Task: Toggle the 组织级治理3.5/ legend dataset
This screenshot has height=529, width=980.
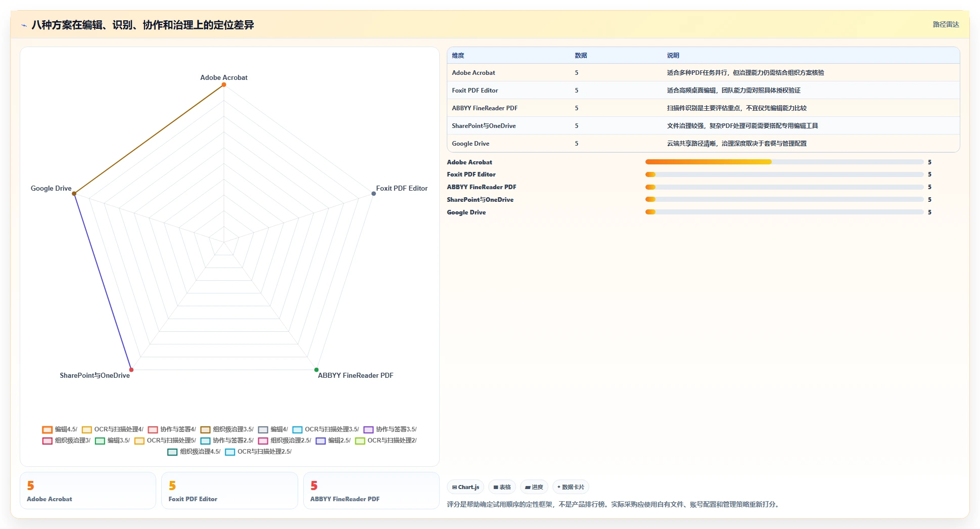Action: pos(226,429)
